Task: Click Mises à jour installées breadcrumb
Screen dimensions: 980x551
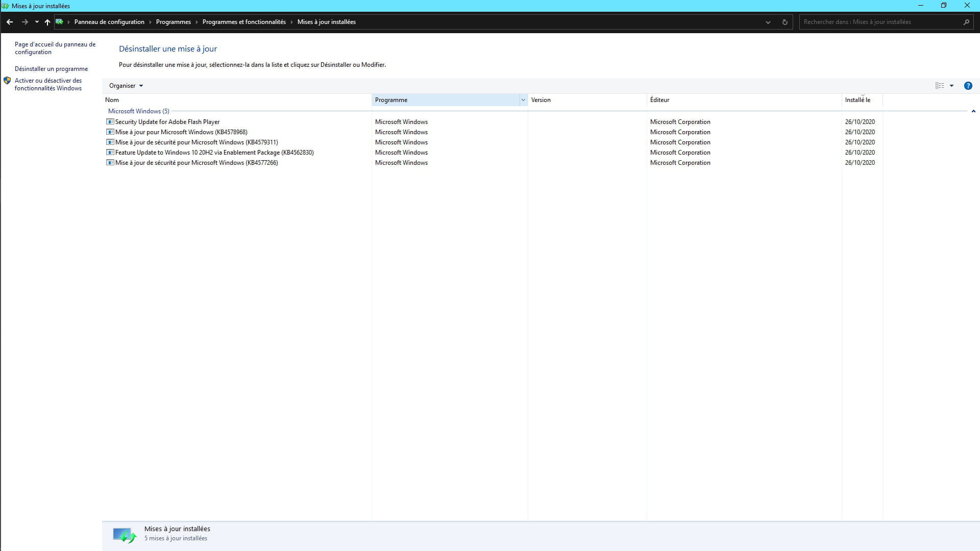Action: (327, 22)
